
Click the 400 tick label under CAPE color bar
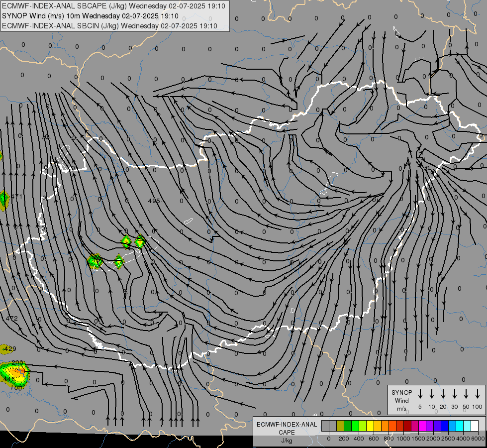pos(359,439)
